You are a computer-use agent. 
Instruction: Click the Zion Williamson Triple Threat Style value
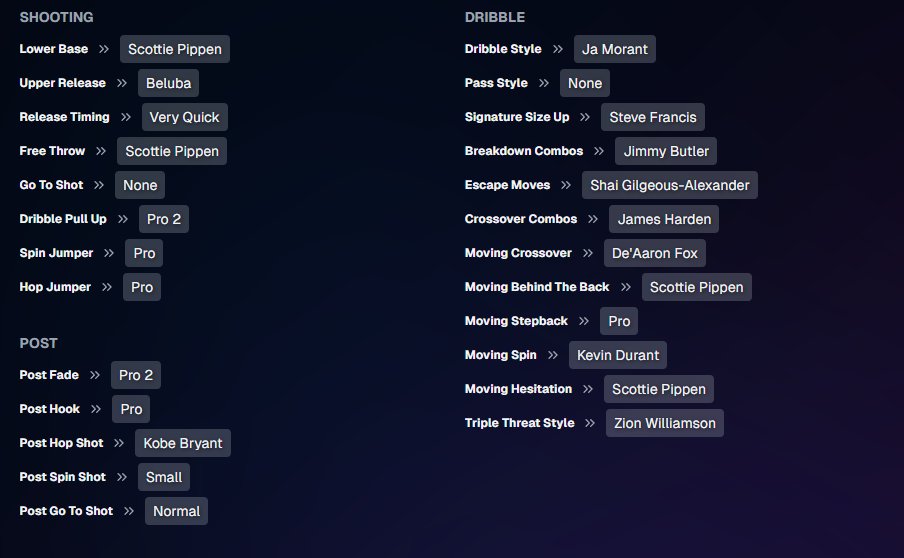coord(665,423)
